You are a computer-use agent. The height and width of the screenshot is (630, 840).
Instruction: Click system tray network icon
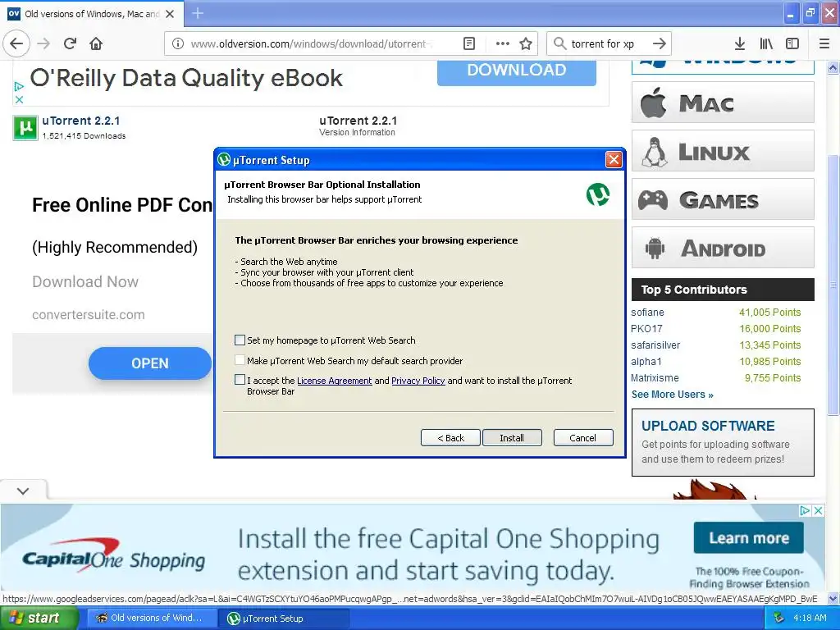click(x=779, y=618)
